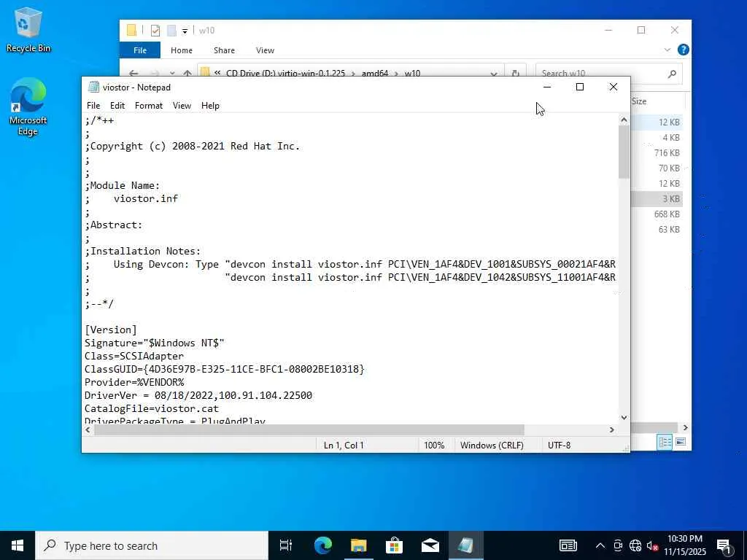Open Notepad's Format menu
This screenshot has height=560, width=747.
(149, 106)
